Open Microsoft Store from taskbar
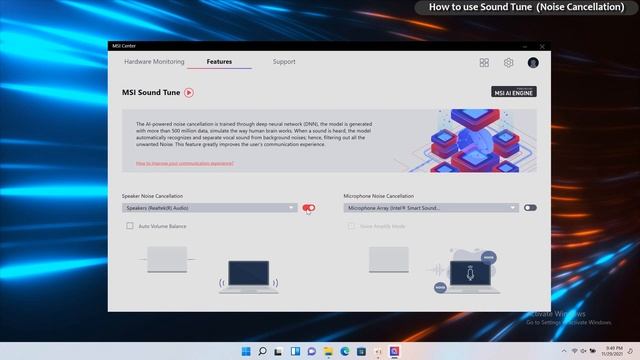Screen dimensions: 640x360 (x=361, y=351)
